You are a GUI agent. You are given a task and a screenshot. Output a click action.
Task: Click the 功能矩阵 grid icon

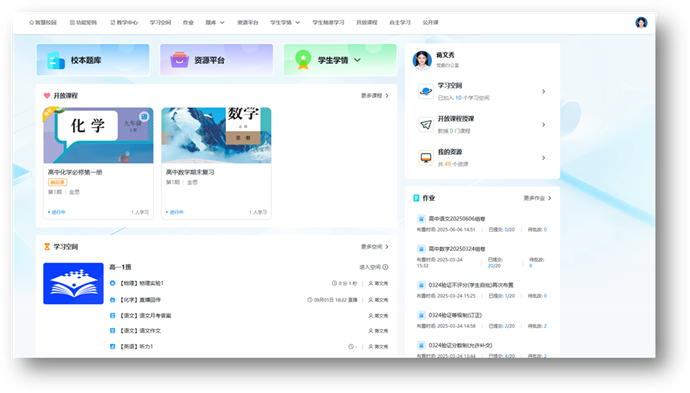click(x=72, y=22)
